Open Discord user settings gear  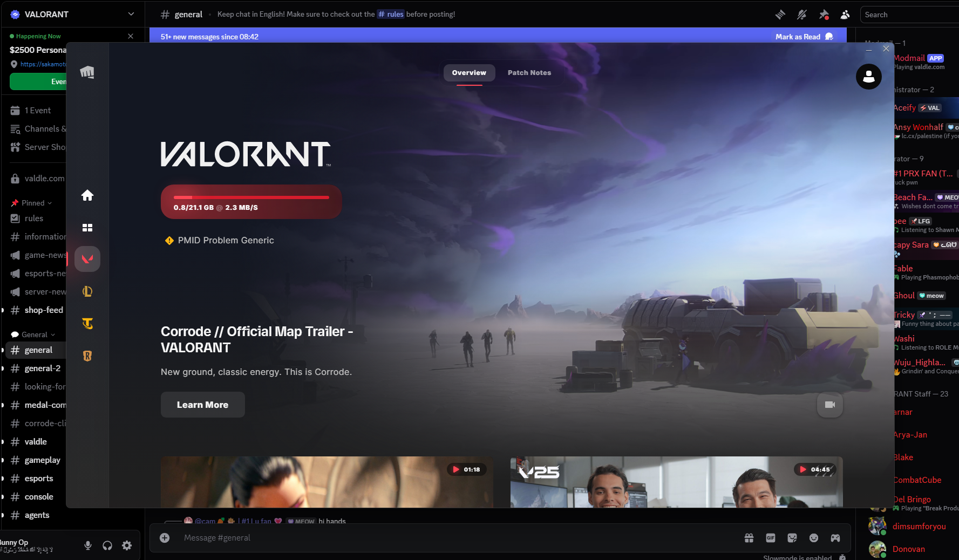click(127, 545)
